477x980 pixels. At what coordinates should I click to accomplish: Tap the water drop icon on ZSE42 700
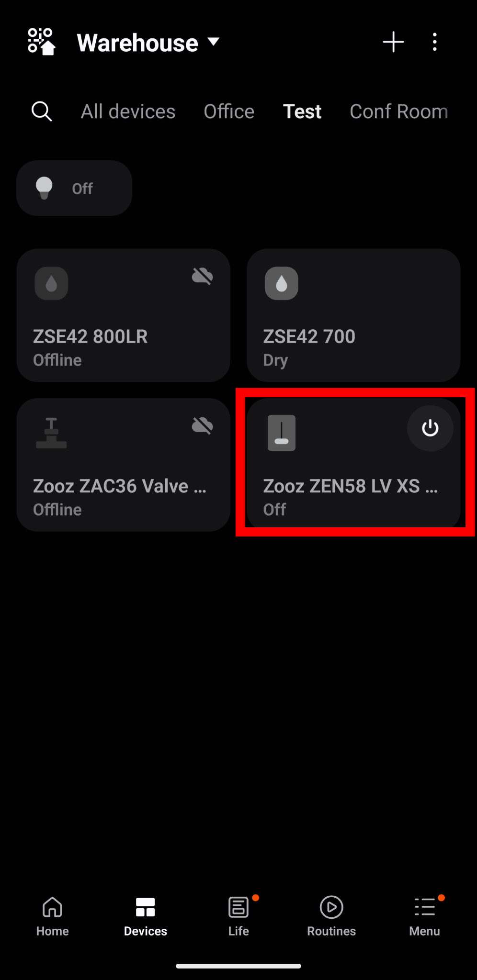tap(282, 283)
